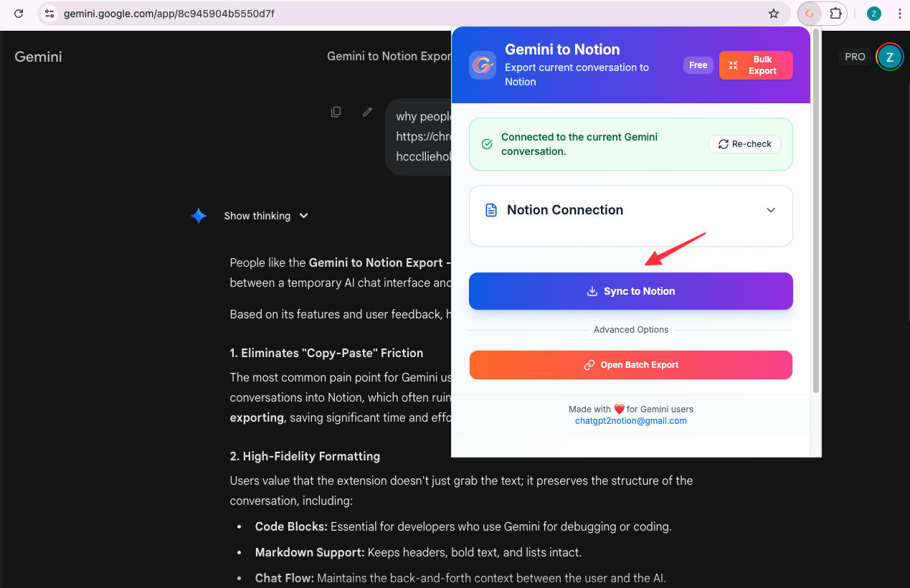Open Batch Export from Advanced Options
This screenshot has width=910, height=588.
(630, 365)
